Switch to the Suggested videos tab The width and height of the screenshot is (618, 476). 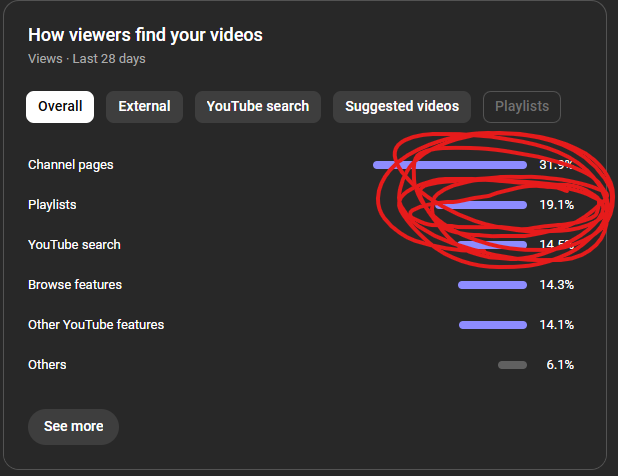(x=402, y=106)
